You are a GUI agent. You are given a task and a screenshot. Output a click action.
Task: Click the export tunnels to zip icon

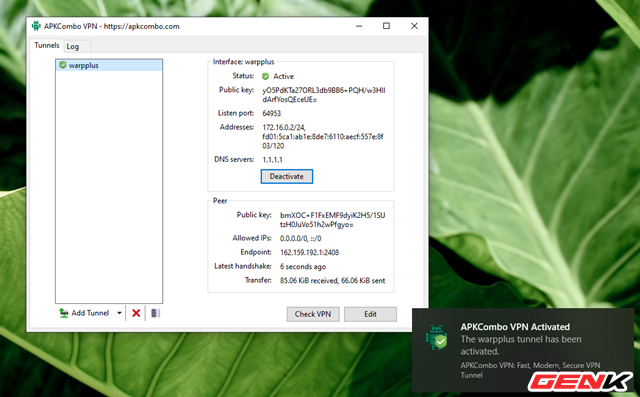[155, 313]
